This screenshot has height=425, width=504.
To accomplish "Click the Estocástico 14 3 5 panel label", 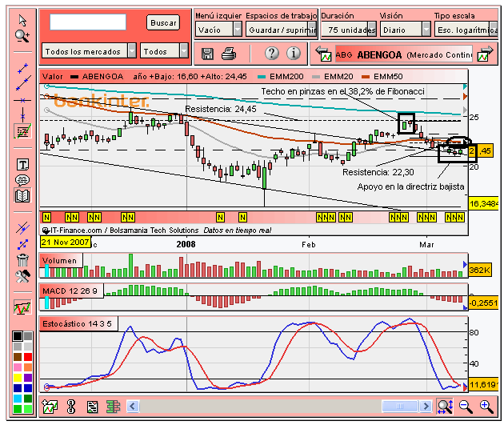I will pos(77,323).
